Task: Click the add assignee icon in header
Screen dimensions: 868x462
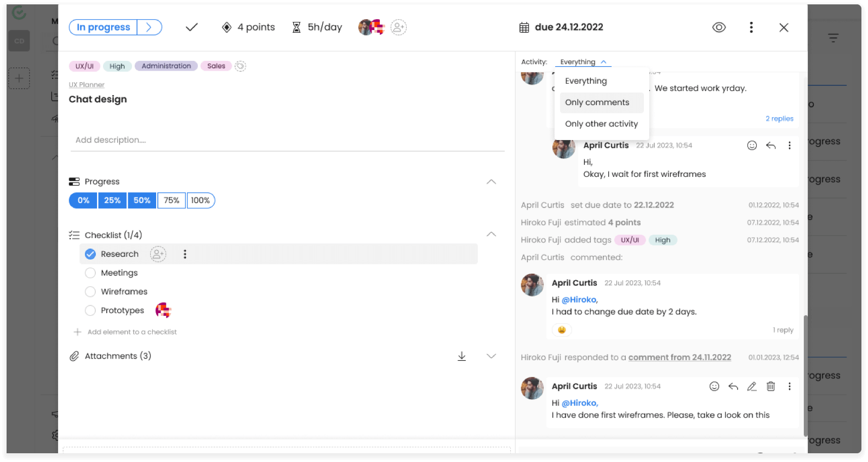Action: pos(398,27)
